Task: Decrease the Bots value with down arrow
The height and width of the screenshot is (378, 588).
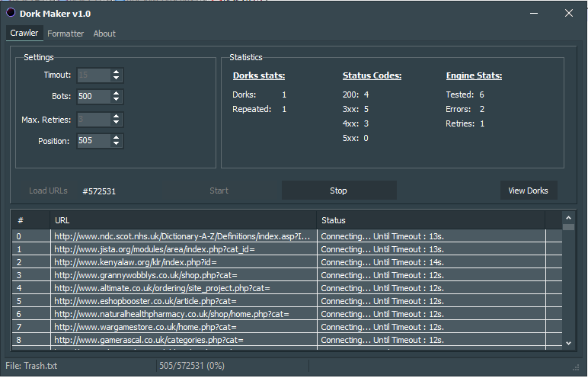Action: click(x=116, y=100)
